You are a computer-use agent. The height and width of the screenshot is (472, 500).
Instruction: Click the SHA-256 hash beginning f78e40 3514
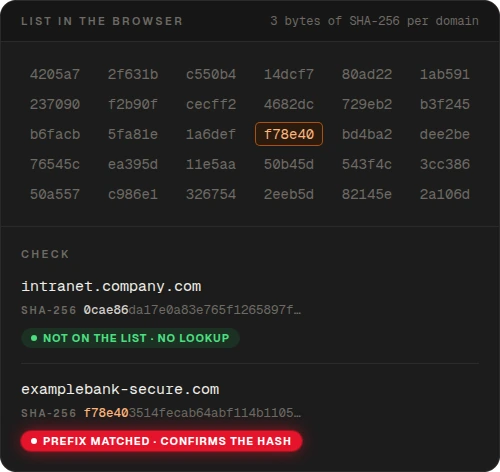point(192,413)
